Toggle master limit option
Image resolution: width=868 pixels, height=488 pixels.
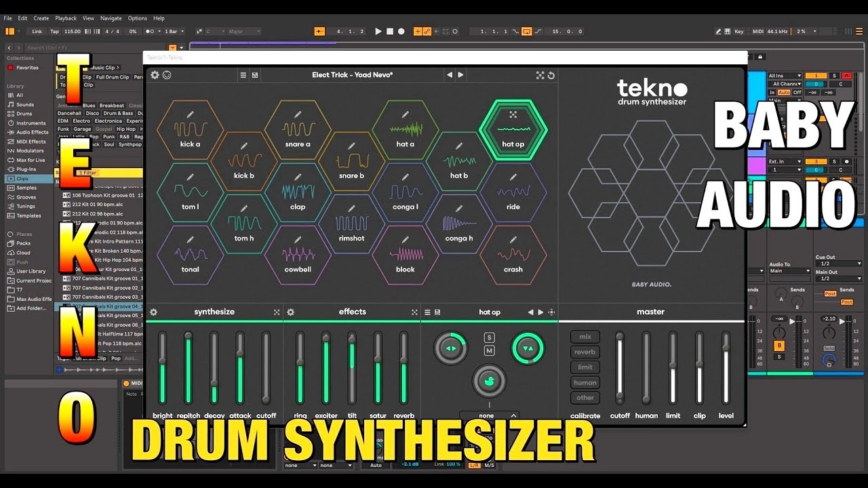pos(585,367)
